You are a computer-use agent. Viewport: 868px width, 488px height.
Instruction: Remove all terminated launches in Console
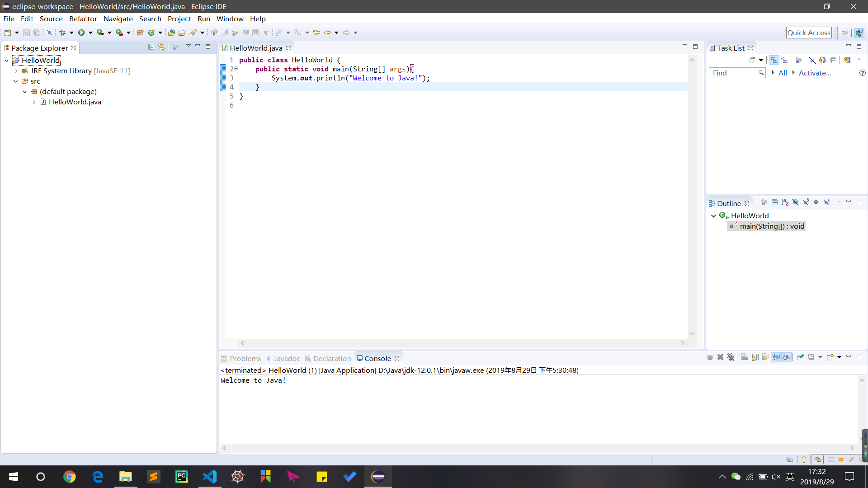(731, 357)
